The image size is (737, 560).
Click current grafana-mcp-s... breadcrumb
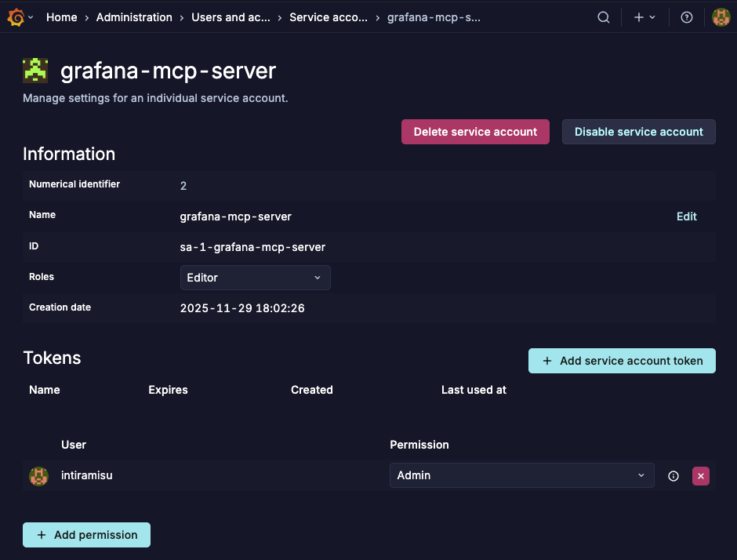pos(434,17)
